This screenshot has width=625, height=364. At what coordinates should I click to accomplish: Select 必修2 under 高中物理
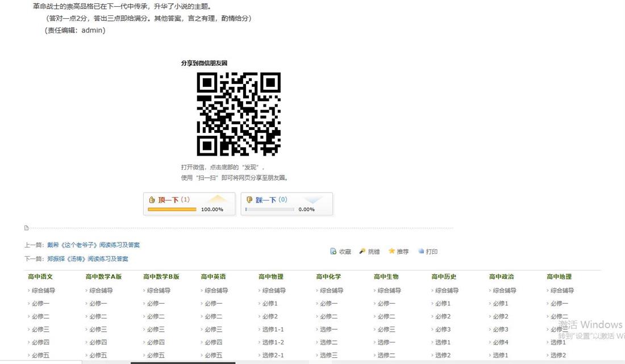tap(270, 317)
